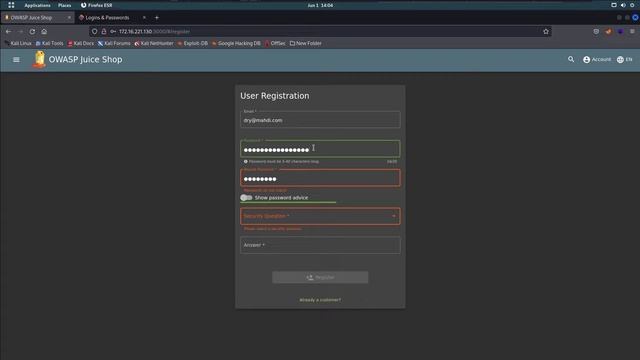Open the Kali Tools bookmark

(49, 43)
